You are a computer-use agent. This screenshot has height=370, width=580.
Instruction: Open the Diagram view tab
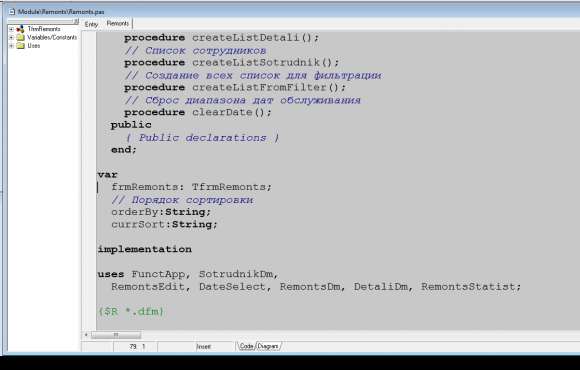(268, 346)
